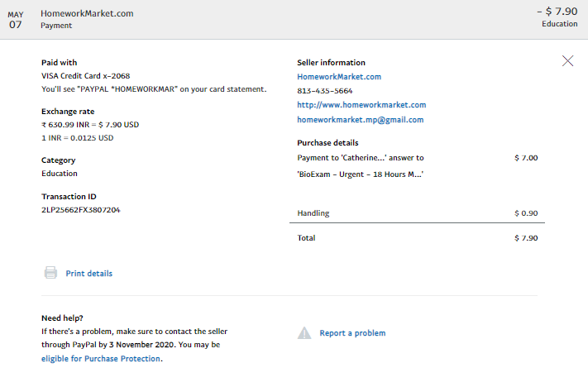This screenshot has height=382, width=588.
Task: Click the Seller information heading
Action: tap(331, 63)
